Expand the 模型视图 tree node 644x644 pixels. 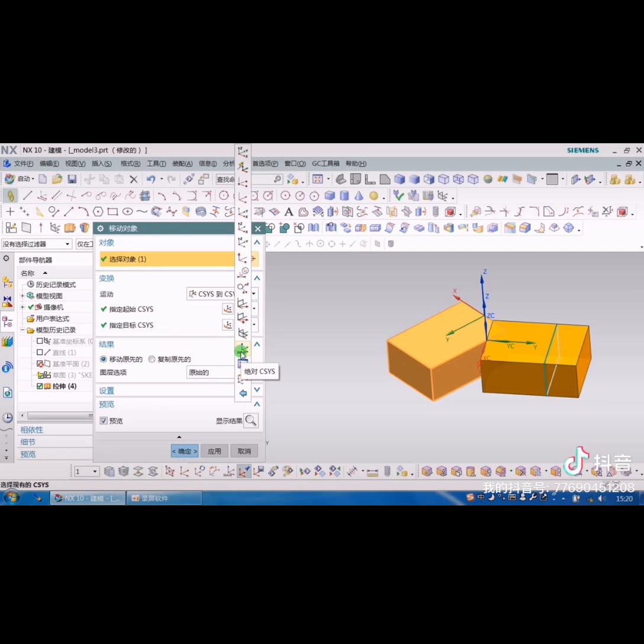(x=22, y=296)
